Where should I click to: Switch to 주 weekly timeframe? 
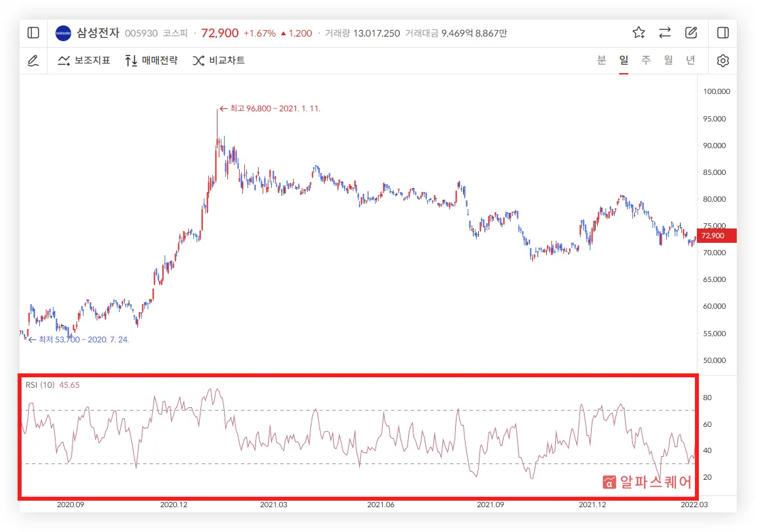[646, 60]
